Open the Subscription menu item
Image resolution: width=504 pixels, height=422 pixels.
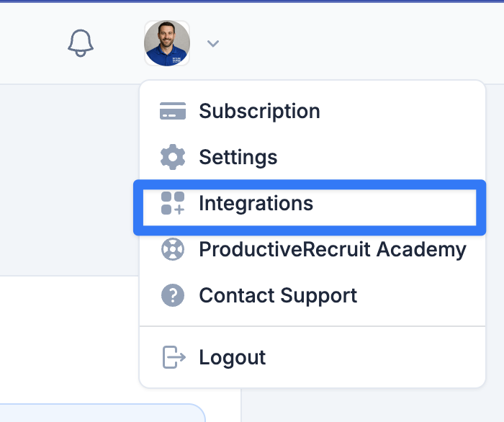(x=312, y=111)
